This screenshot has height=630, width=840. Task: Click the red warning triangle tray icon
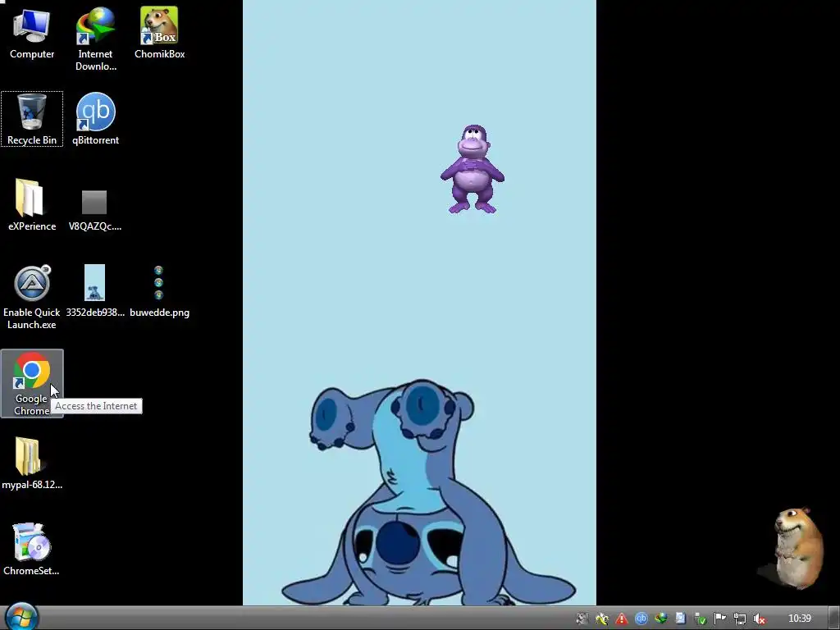pyautogui.click(x=622, y=619)
